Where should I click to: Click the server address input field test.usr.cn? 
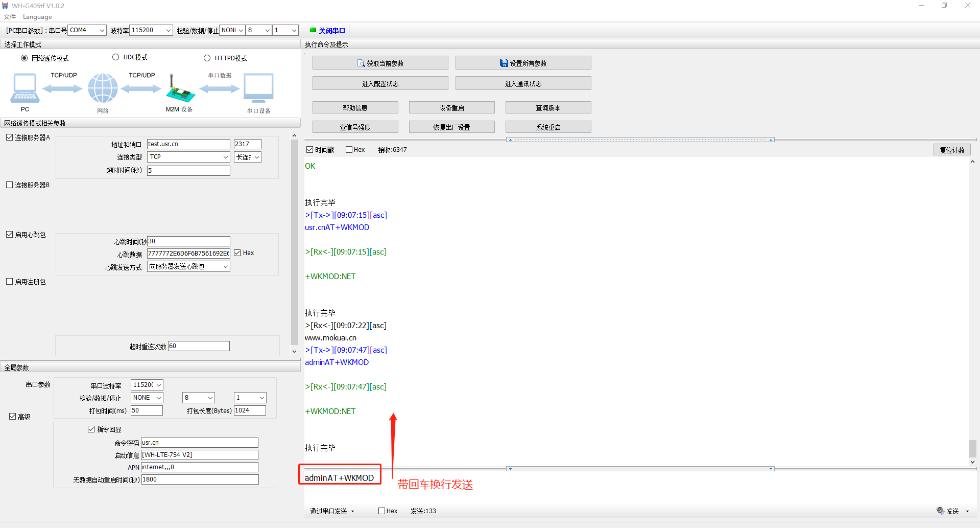(188, 144)
